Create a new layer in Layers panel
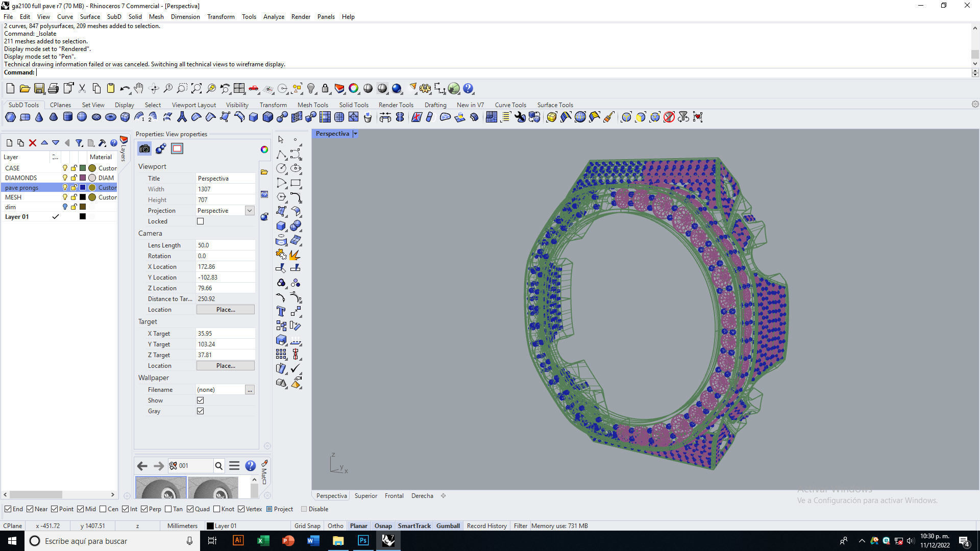The width and height of the screenshot is (980, 551). [9, 143]
